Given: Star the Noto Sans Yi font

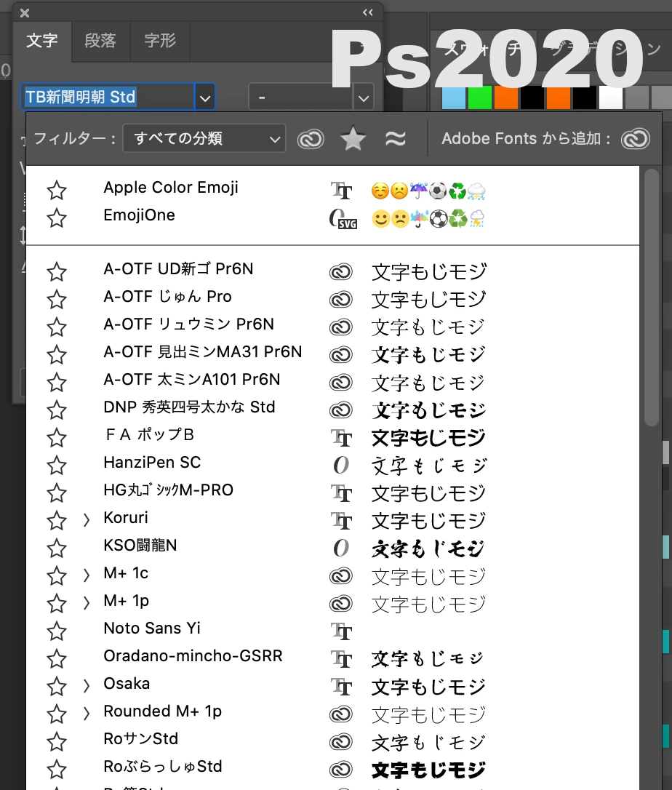Looking at the screenshot, I should tap(57, 631).
